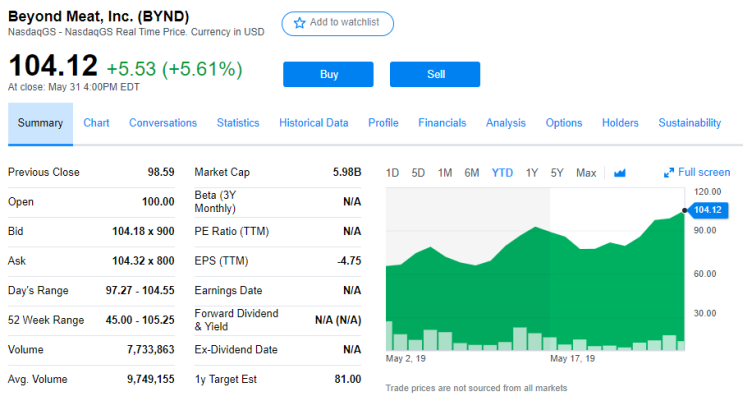This screenshot has height=401, width=743.
Task: Click the Trade prices disclaimer text
Action: [476, 388]
